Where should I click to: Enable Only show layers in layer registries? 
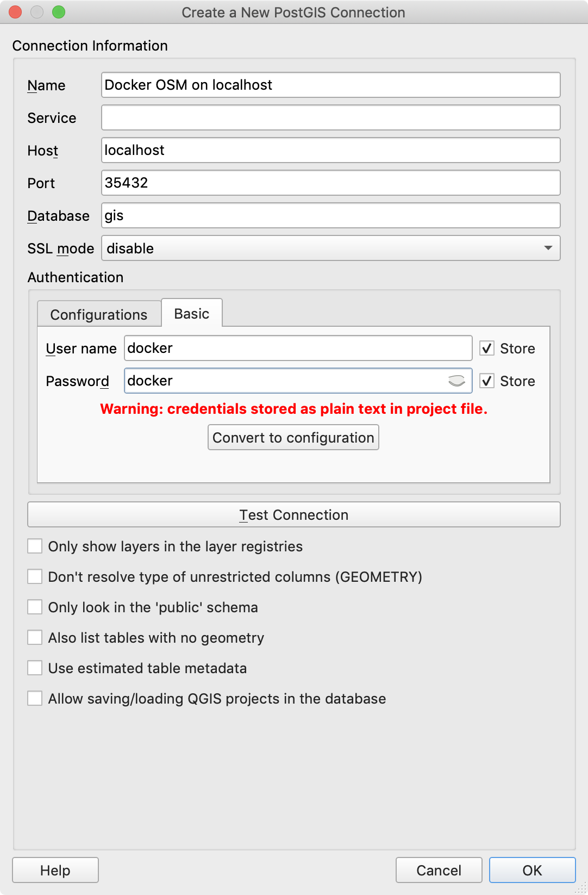35,546
